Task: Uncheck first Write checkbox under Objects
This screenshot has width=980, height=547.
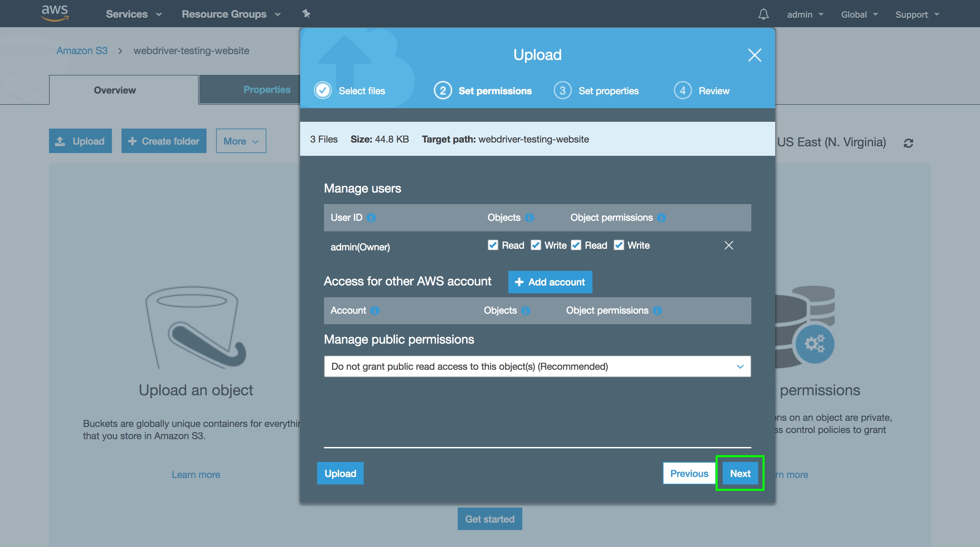Action: (x=536, y=245)
